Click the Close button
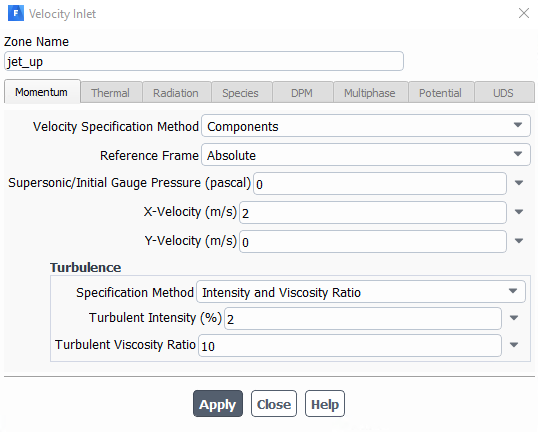 click(x=274, y=404)
